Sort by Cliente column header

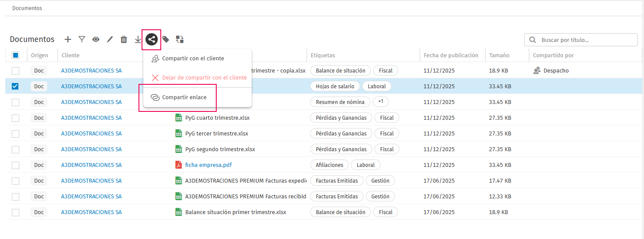coord(70,55)
